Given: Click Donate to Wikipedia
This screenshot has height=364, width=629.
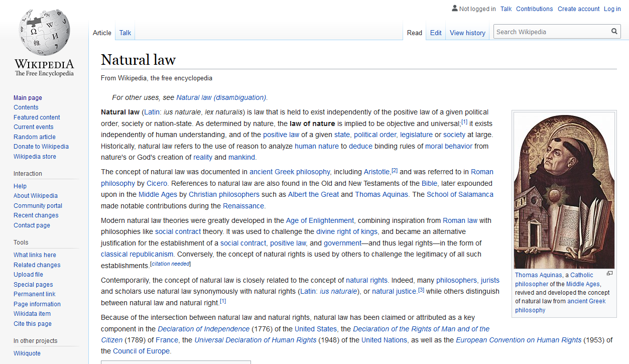Looking at the screenshot, I should 41,147.
